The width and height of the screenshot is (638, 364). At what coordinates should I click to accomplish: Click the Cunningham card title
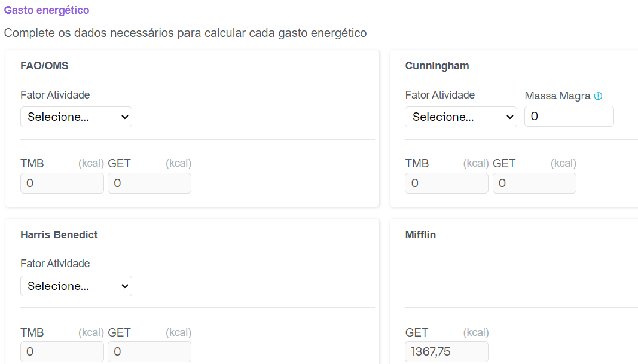(x=437, y=66)
